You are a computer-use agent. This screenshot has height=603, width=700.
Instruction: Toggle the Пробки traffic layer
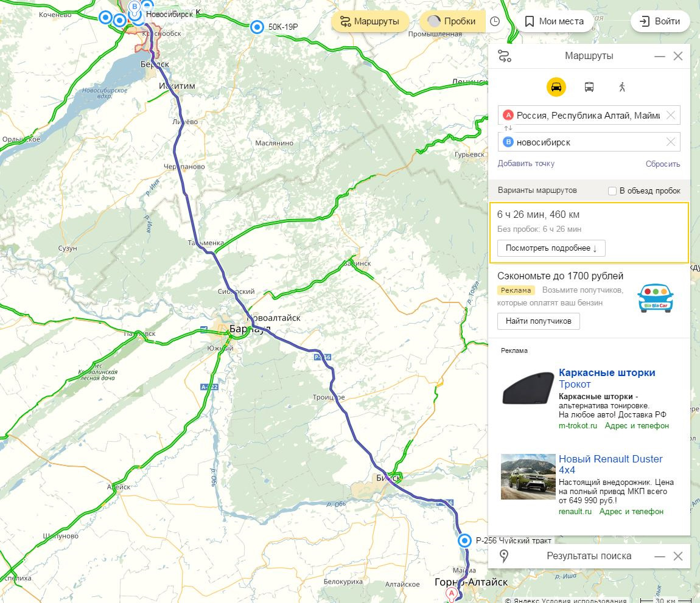click(x=452, y=21)
